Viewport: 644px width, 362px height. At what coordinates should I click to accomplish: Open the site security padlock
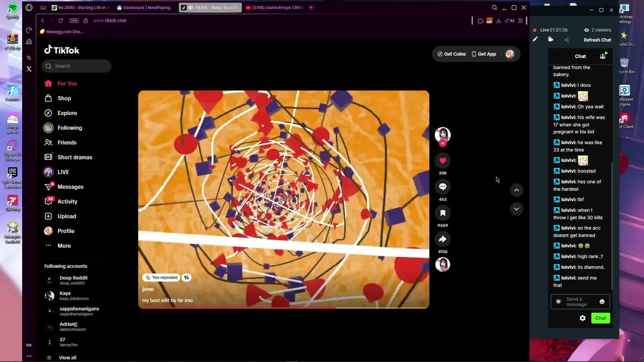[x=86, y=21]
